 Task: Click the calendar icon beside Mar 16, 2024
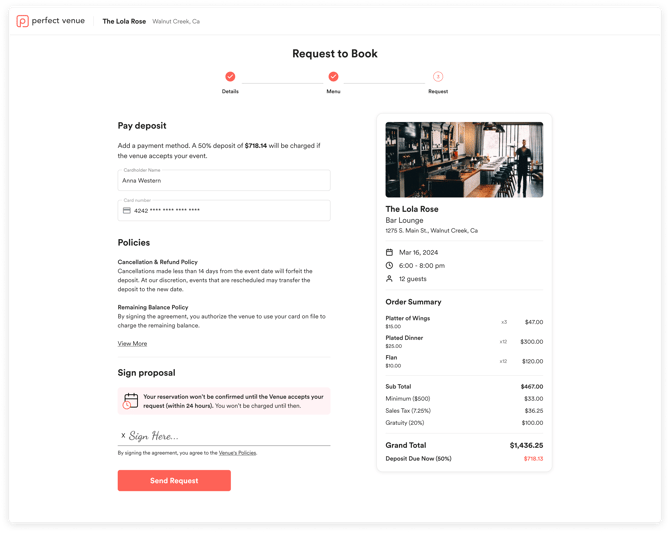(390, 252)
